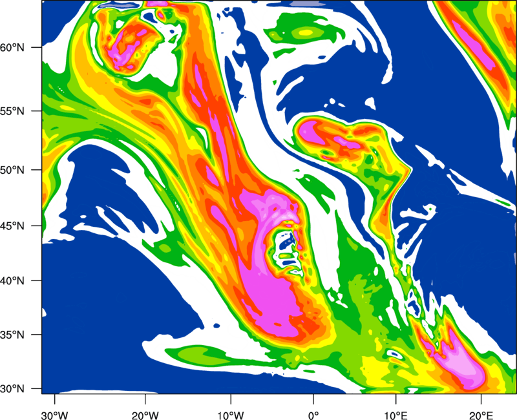517x420 pixels.
Task: Click the 10°E longitude label
Action: point(396,415)
